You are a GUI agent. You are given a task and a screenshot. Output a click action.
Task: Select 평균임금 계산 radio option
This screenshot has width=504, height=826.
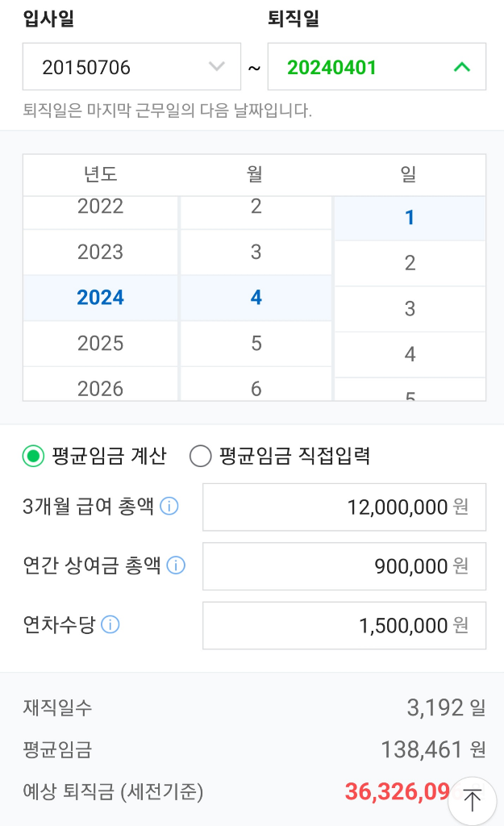click(33, 457)
